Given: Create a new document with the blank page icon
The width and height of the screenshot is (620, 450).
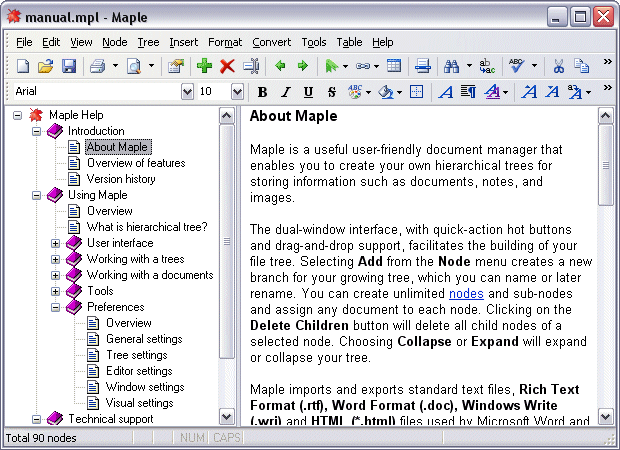Looking at the screenshot, I should (23, 66).
